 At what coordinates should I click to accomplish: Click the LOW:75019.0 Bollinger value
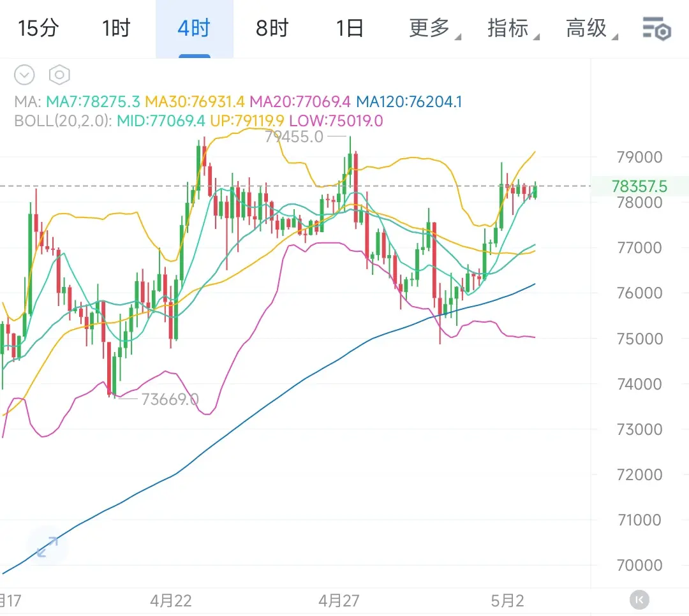[x=336, y=121]
